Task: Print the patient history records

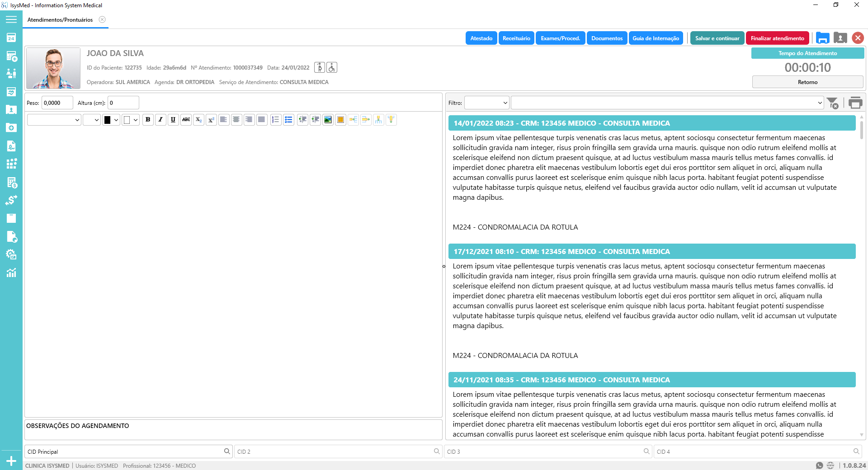Action: tap(855, 103)
